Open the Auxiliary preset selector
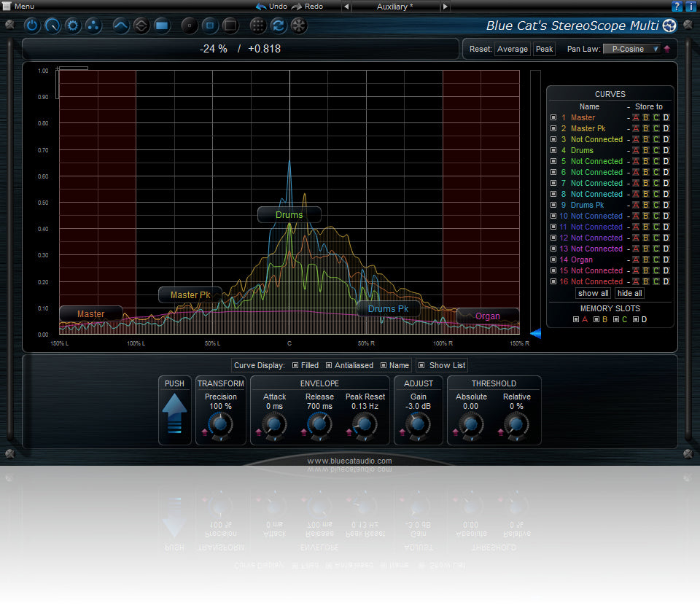This screenshot has width=700, height=605. click(x=394, y=7)
